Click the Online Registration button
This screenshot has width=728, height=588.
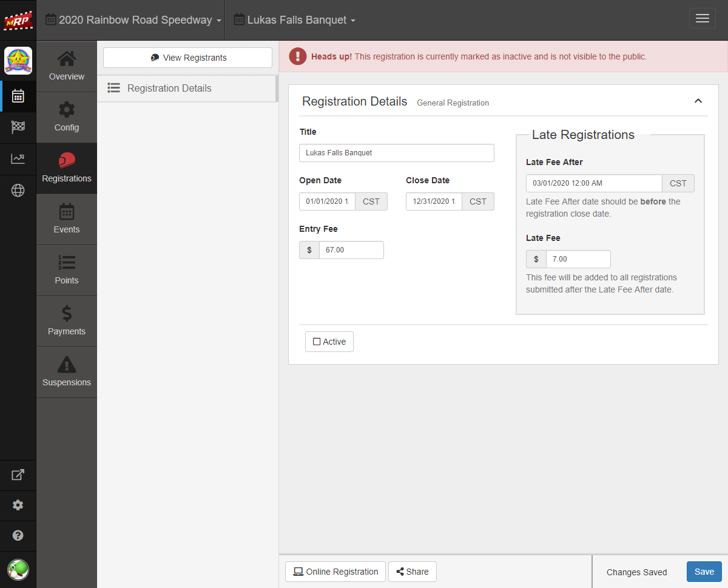pos(335,572)
